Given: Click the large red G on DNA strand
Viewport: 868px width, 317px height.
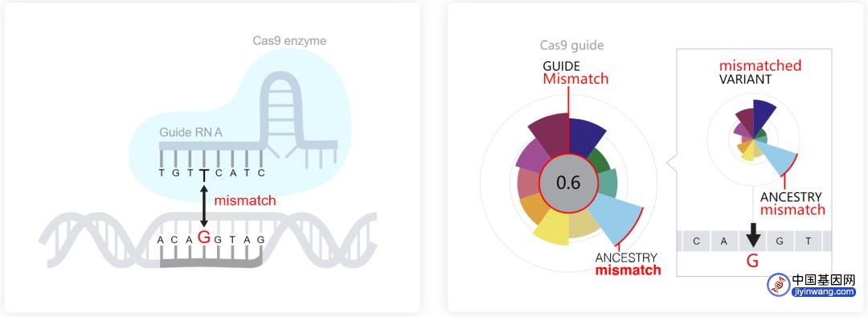Looking at the screenshot, I should [204, 237].
